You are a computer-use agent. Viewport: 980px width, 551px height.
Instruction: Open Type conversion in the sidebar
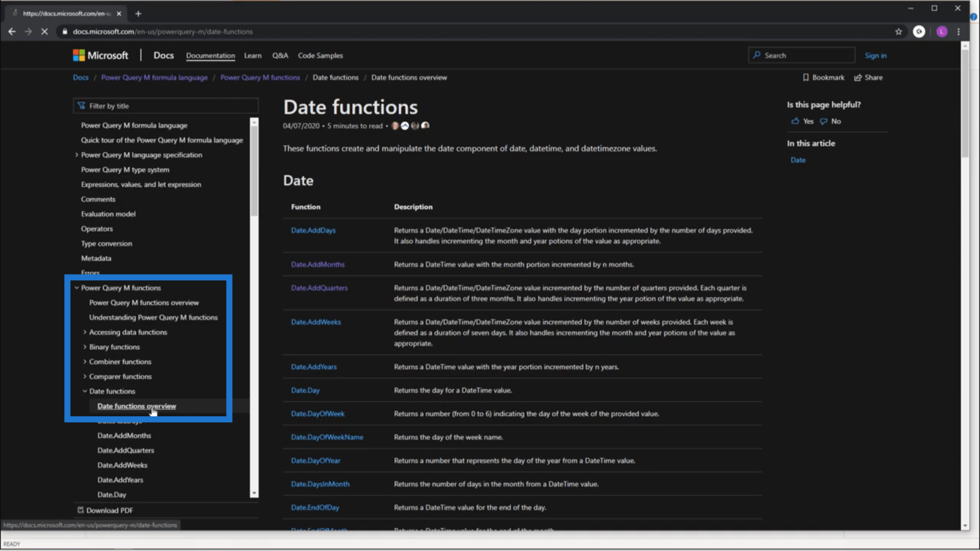(x=106, y=244)
